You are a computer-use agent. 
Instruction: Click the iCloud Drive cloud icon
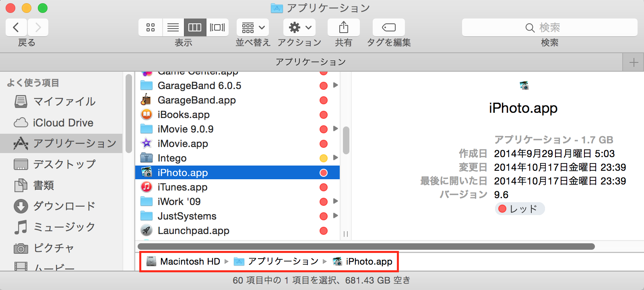(x=21, y=122)
